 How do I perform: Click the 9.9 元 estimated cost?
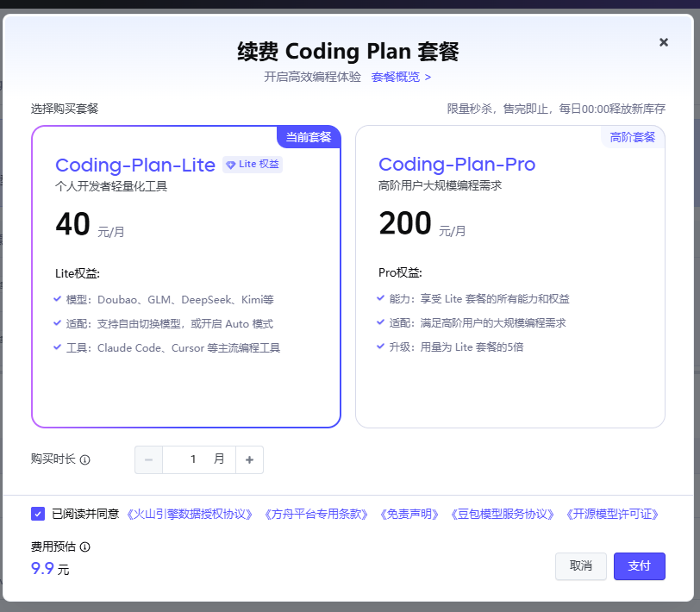(x=50, y=569)
